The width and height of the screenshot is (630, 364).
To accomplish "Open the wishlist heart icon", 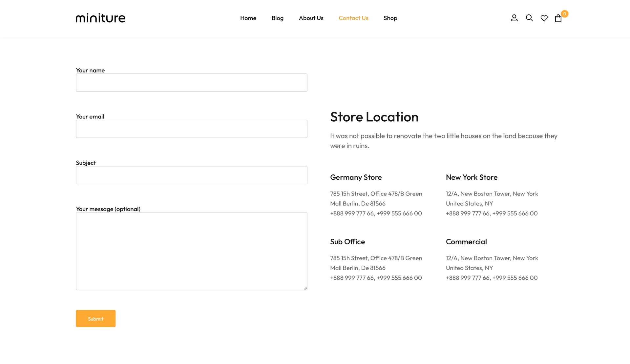I will point(544,18).
